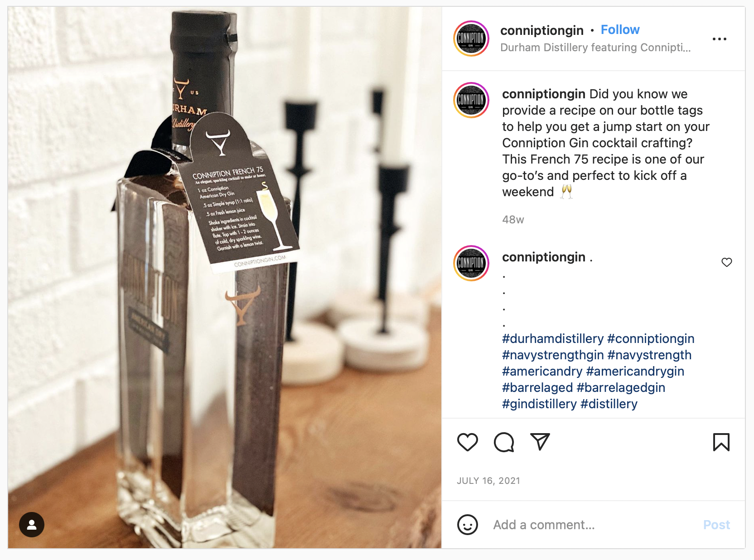Image resolution: width=754 pixels, height=560 pixels.
Task: Open the gin bottle photo
Action: pos(225,277)
